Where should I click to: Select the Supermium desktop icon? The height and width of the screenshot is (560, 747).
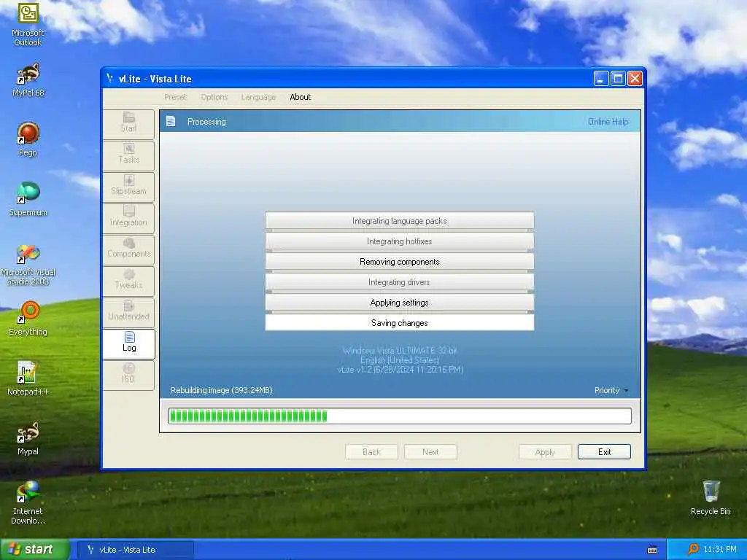coord(28,200)
